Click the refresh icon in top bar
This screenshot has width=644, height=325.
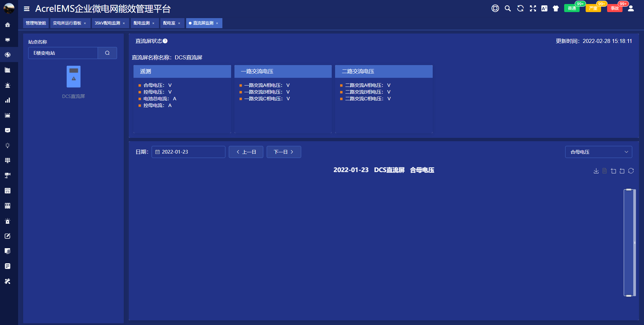pyautogui.click(x=520, y=9)
